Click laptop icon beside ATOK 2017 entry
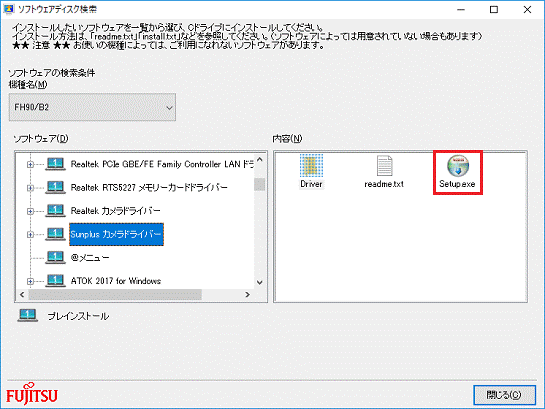545x409 pixels. point(55,280)
